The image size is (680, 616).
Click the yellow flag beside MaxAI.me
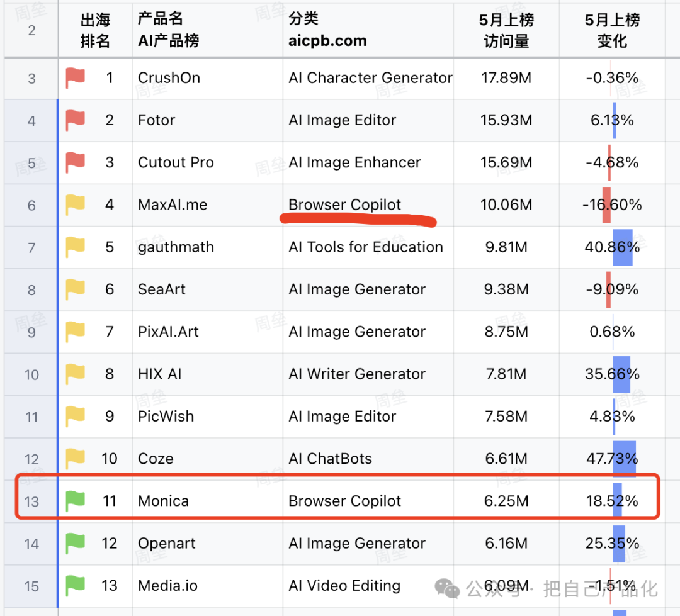tap(76, 204)
